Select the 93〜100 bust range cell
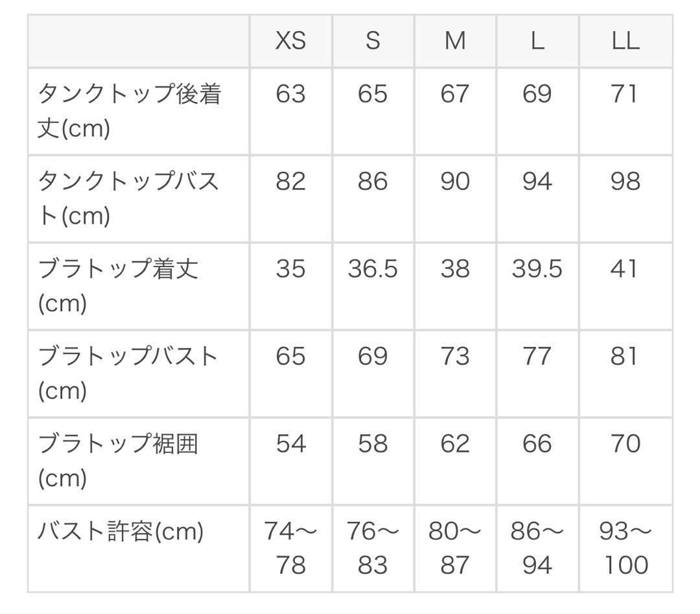The height and width of the screenshot is (614, 700). (625, 548)
